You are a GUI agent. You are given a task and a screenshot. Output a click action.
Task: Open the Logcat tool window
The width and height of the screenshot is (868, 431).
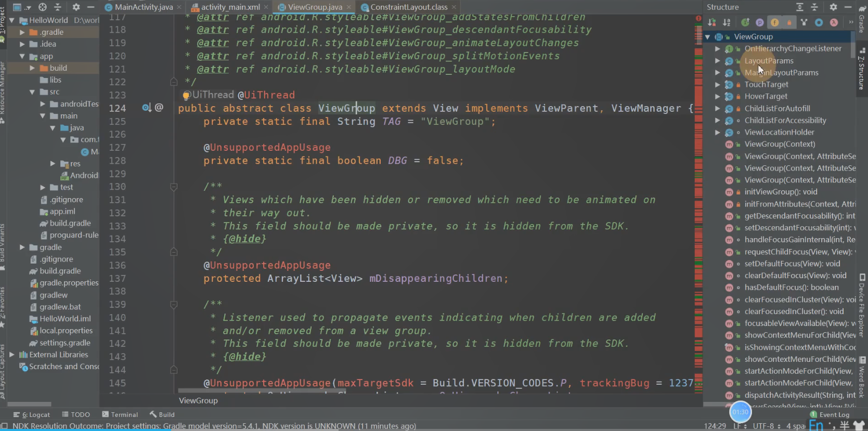click(32, 414)
